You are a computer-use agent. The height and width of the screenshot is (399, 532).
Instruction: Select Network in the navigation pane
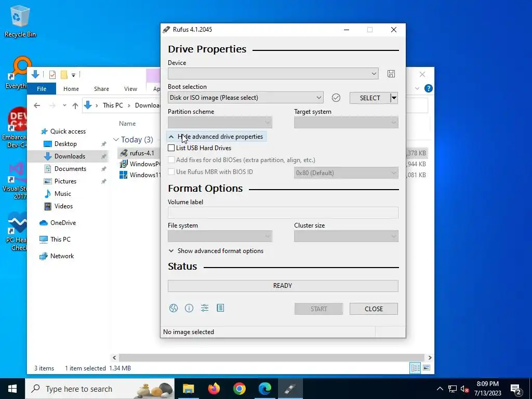pos(62,256)
